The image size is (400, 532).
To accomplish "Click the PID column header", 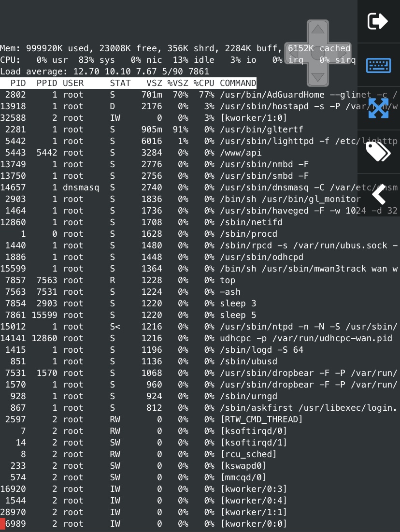I will click(x=18, y=83).
